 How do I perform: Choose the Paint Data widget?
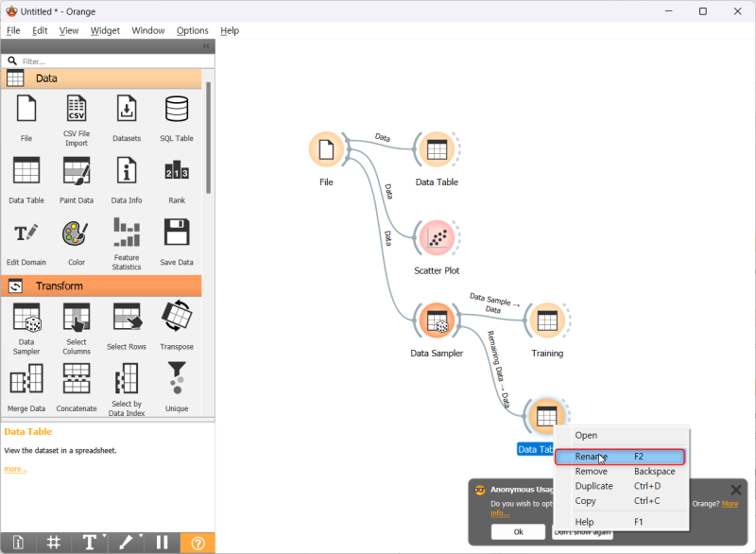point(77,180)
